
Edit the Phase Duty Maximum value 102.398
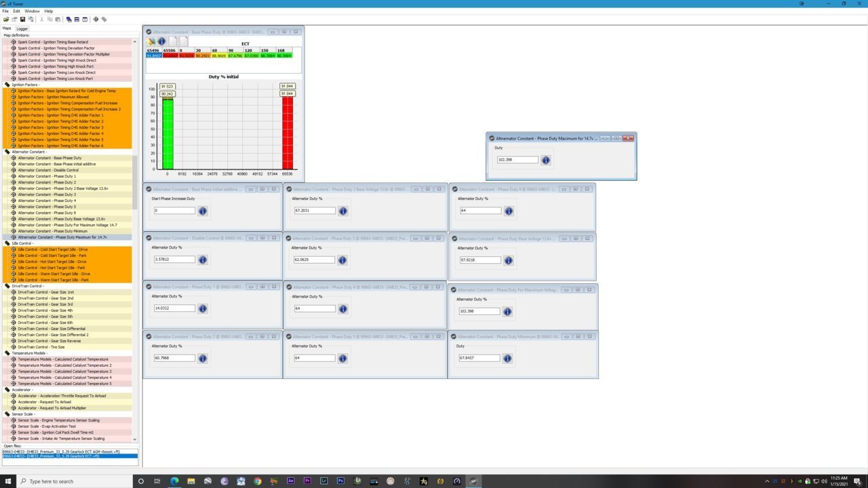(517, 160)
